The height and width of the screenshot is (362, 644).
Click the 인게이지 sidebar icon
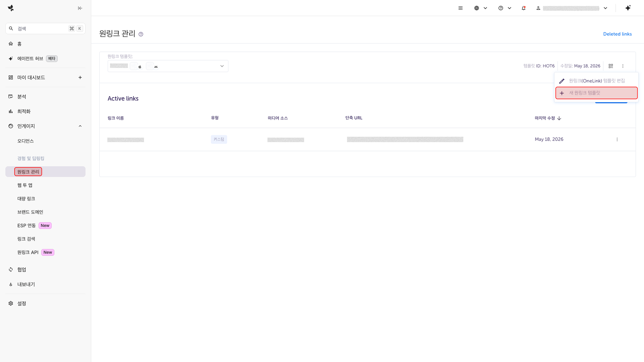point(11,126)
